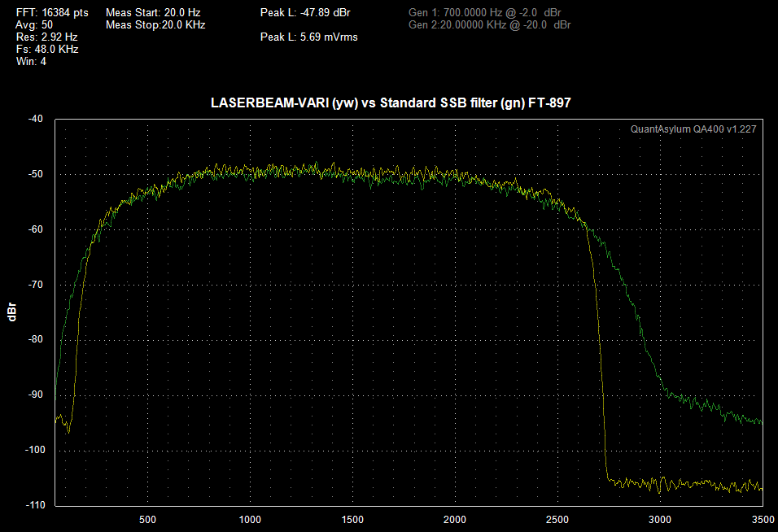The height and width of the screenshot is (532, 778).
Task: Click the chart title 'LASERBEAM-VARI (yw) vs Standard SSB filter'
Action: click(x=391, y=102)
